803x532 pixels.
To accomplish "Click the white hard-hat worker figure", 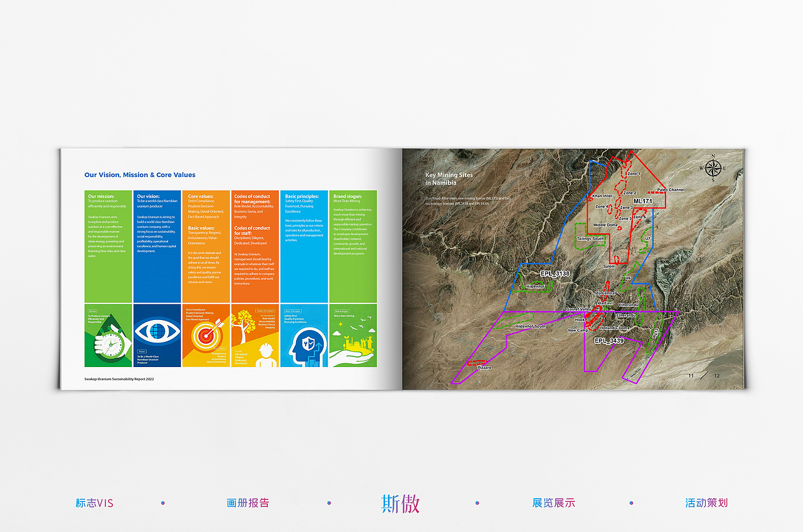I will 265,355.
